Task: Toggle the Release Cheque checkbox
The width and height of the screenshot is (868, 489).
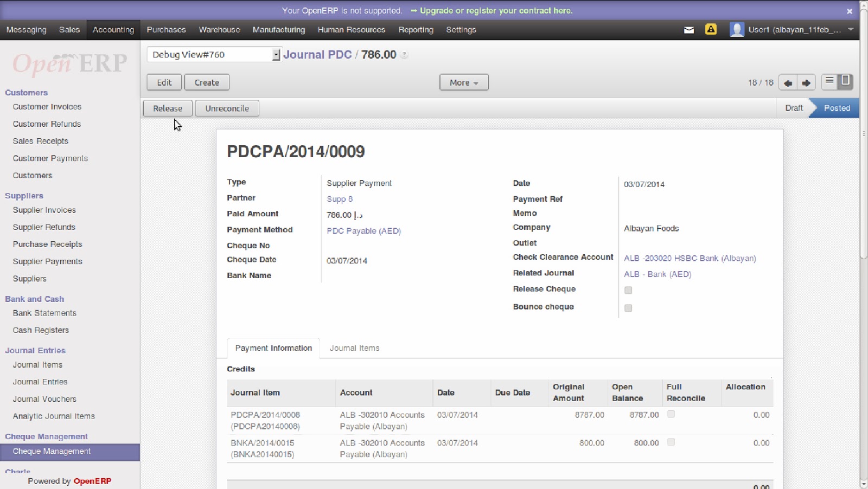Action: click(628, 290)
